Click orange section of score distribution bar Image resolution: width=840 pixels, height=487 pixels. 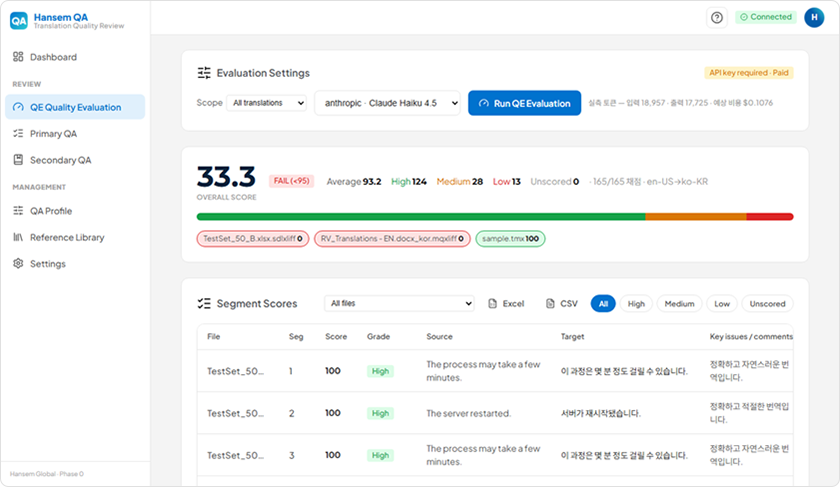coord(696,216)
